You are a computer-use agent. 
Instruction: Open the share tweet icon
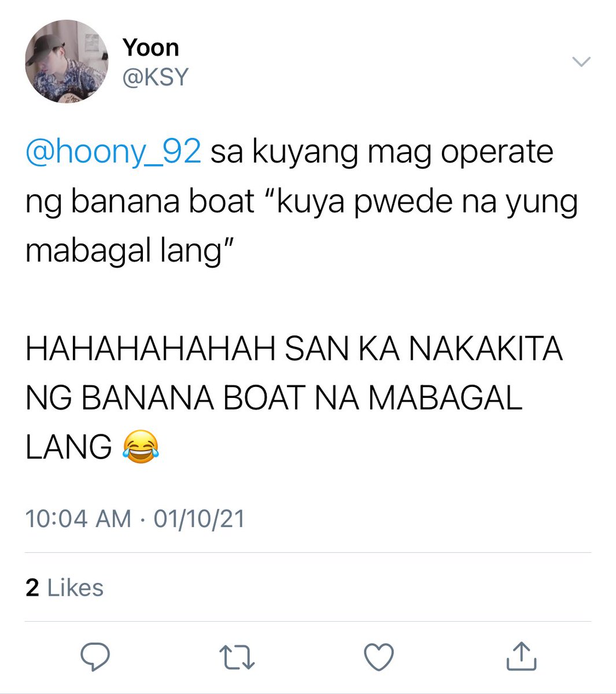(x=521, y=656)
